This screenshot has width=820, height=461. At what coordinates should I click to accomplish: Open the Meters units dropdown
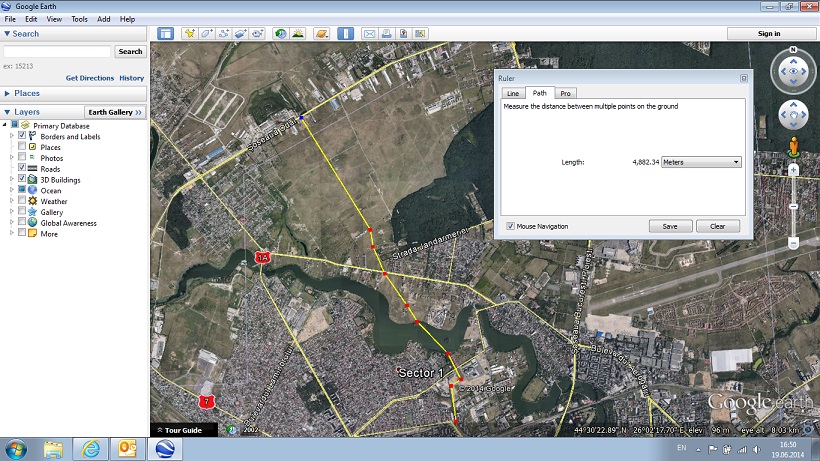pos(701,162)
